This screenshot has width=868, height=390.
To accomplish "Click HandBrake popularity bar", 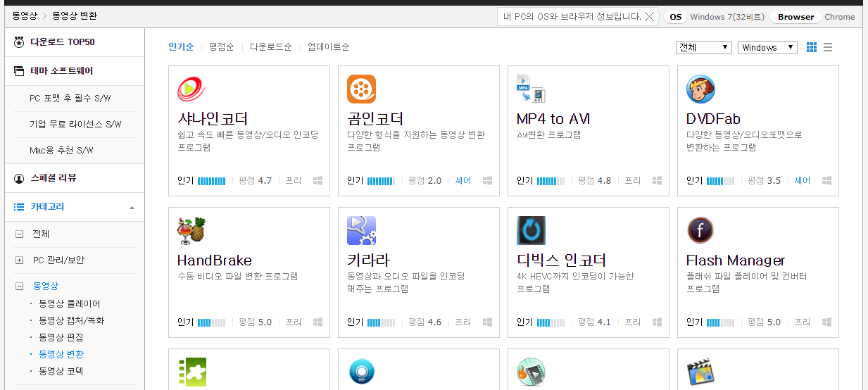I will (211, 322).
